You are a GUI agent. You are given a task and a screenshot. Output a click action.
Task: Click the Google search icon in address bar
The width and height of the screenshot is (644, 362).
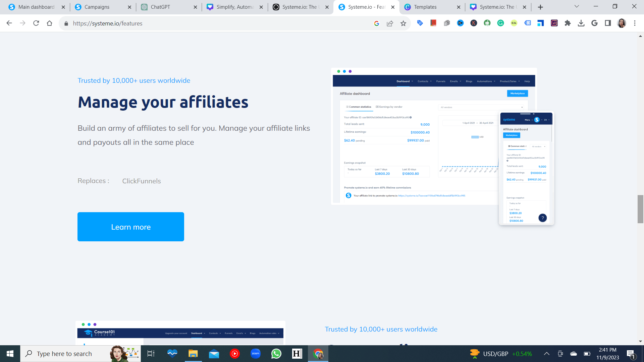(376, 23)
